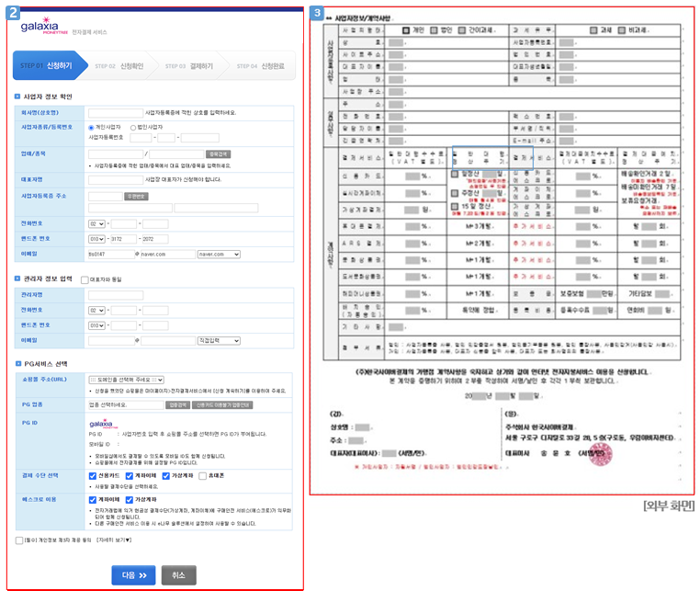Screen dimensions: 700x591
Task: Click the 관리자명 input field
Action: (116, 295)
